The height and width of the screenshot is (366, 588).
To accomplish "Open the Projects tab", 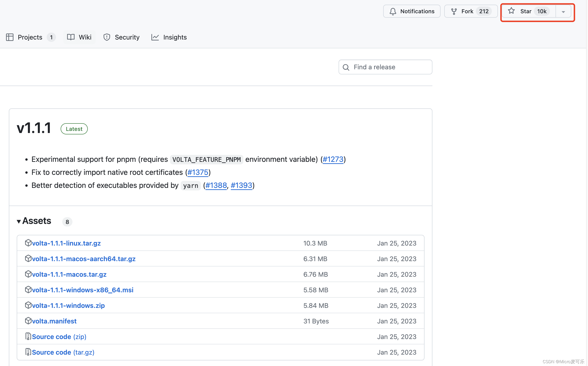I will tap(30, 37).
